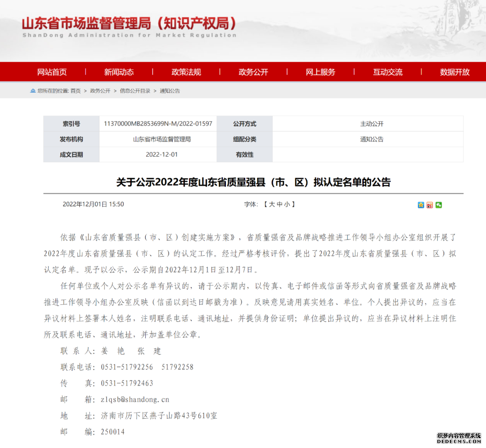486x448 pixels.
Task: Open 网站首页 in the red navigation bar
Action: 52,72
